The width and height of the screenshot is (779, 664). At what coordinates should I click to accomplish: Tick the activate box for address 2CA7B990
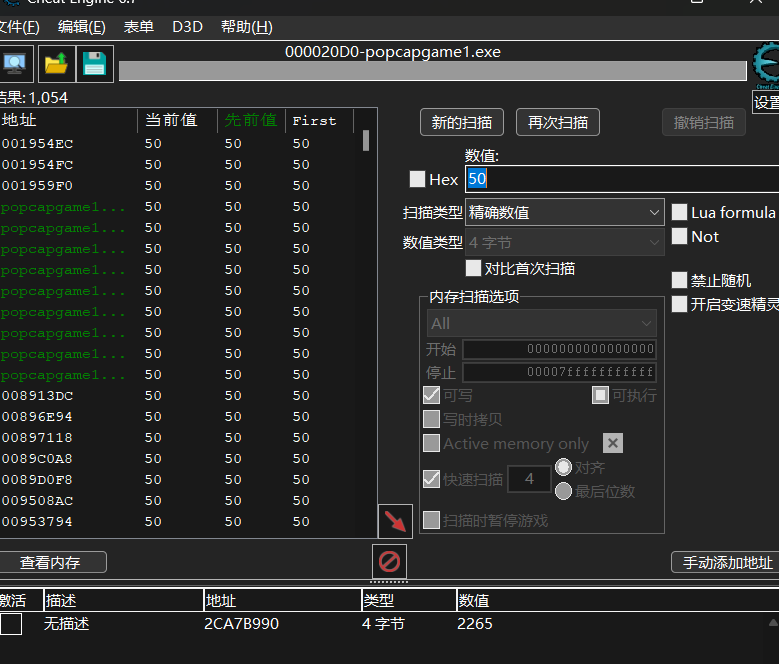[11, 624]
